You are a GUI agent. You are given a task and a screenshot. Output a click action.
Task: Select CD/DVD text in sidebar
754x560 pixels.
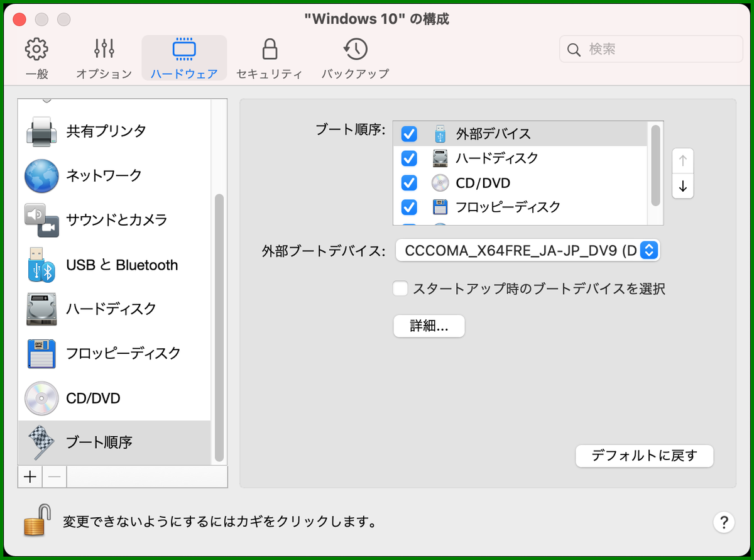coord(93,398)
